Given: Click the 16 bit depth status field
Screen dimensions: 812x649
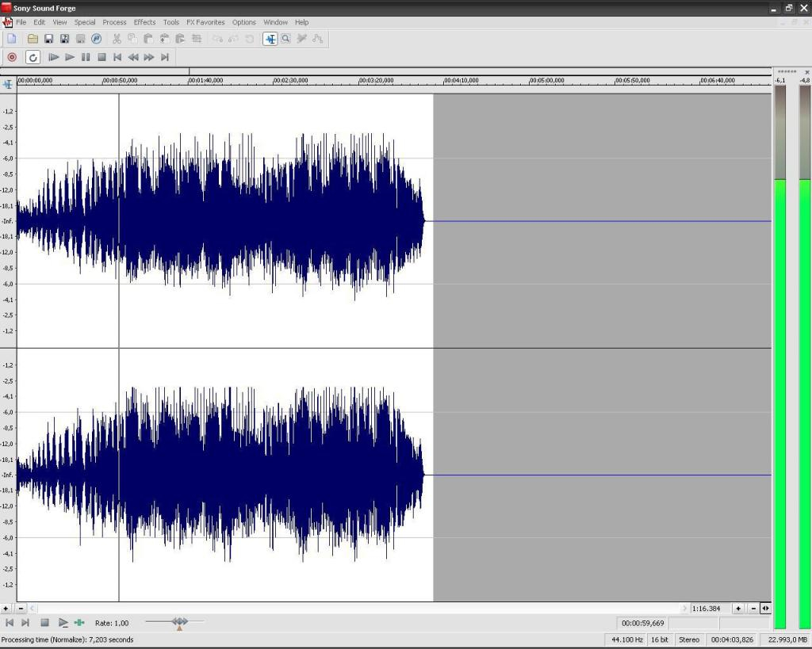Looking at the screenshot, I should (660, 639).
